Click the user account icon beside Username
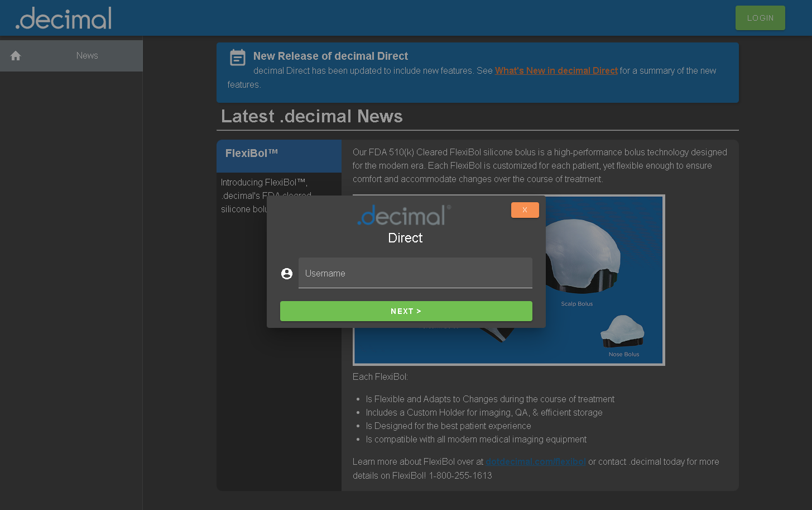This screenshot has height=510, width=812. [x=287, y=274]
